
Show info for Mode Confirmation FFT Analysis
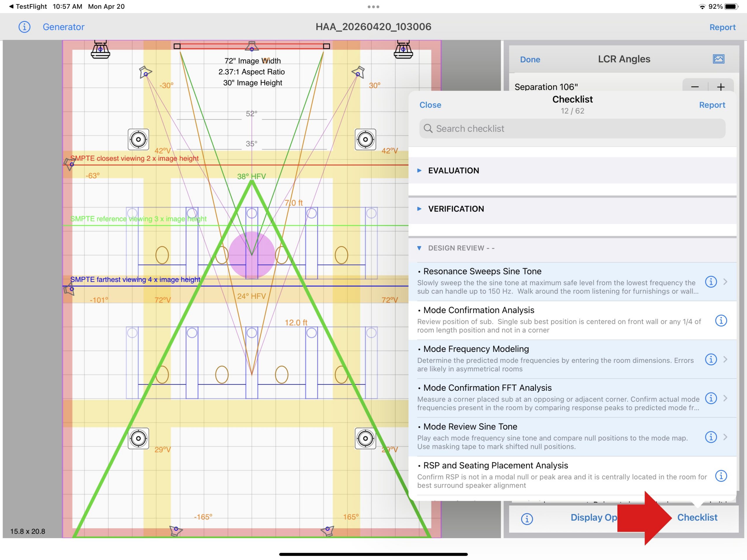pos(711,398)
